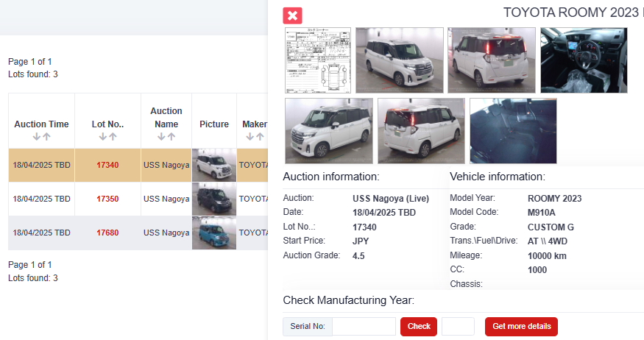644x340 pixels.
Task: Focus the Serial No input field
Action: point(364,327)
